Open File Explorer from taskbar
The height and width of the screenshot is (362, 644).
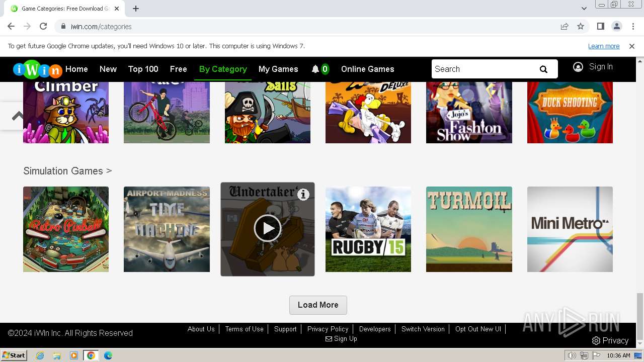coord(57,355)
